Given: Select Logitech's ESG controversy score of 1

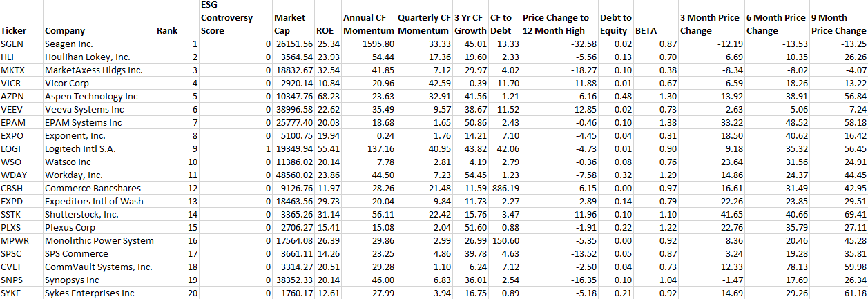Looking at the screenshot, I should (267, 148).
